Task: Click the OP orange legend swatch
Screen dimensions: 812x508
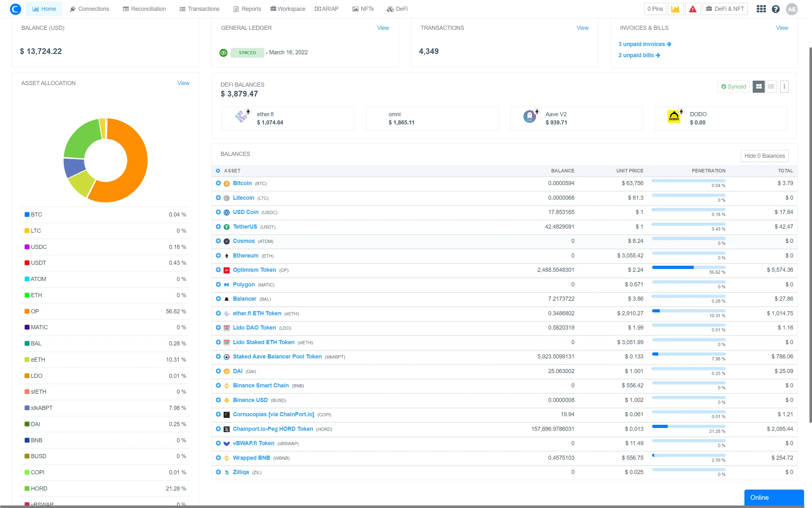Action: coord(27,311)
